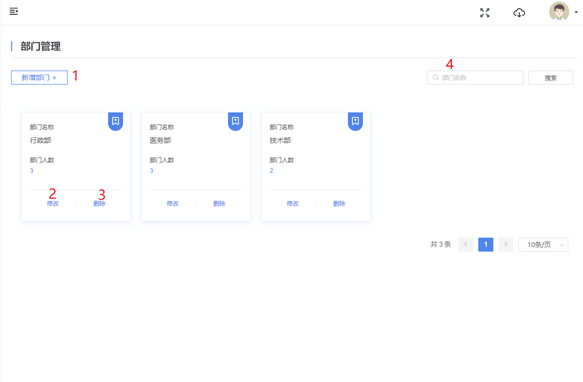Select the 技术部 department name text
This screenshot has width=583, height=382.
tap(280, 140)
